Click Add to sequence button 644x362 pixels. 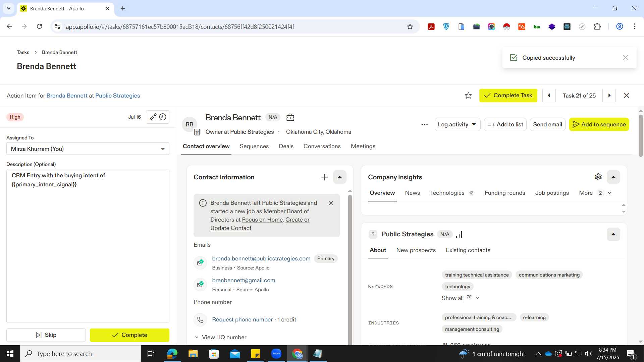pyautogui.click(x=599, y=124)
